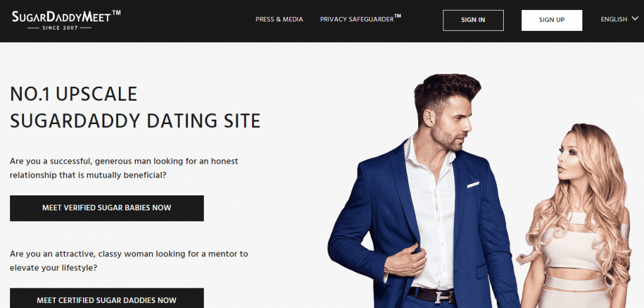Click the man in the blue suit
The width and height of the screenshot is (644, 308).
[423, 193]
